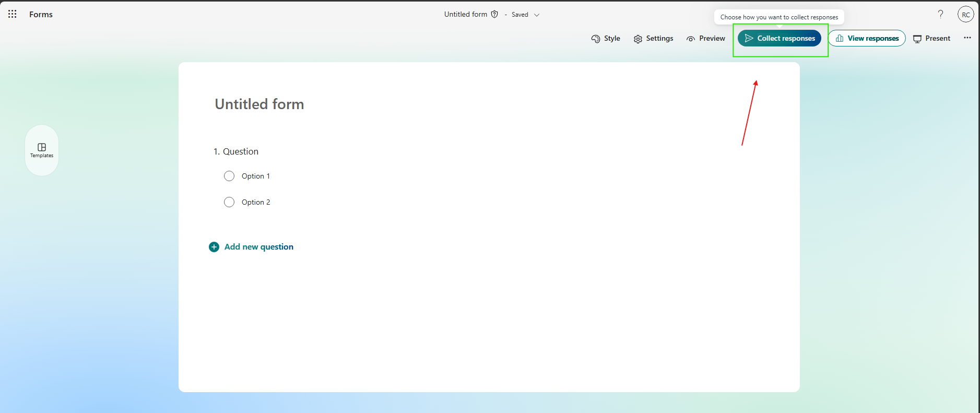Click the Add new question link
980x413 pixels.
click(259, 247)
